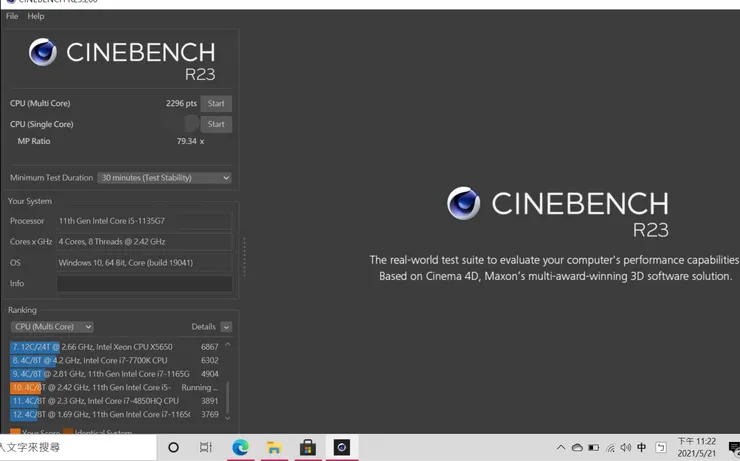Select ranking row 10 marked Running

(115, 387)
